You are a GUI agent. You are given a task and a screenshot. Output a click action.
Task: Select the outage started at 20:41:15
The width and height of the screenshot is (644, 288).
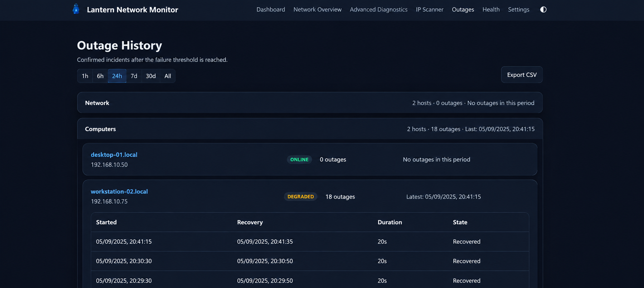click(x=310, y=242)
